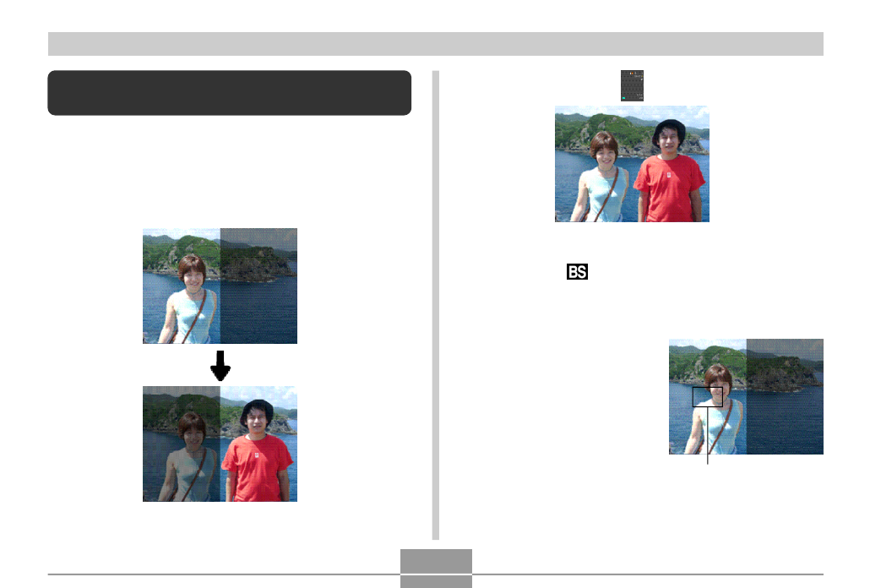The image size is (870, 588).
Task: Select the focus frame rectangle on woman's face
Action: click(x=708, y=397)
